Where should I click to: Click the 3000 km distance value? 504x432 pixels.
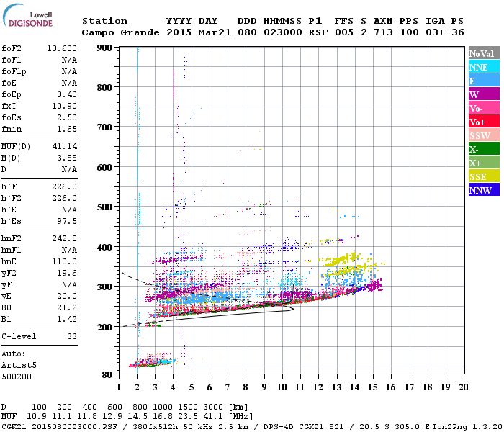[213, 408]
